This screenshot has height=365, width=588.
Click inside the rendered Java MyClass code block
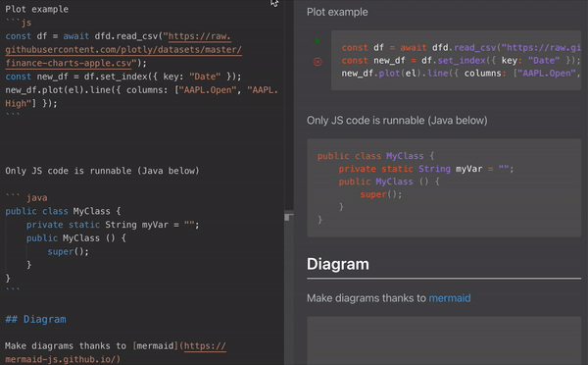(x=444, y=187)
